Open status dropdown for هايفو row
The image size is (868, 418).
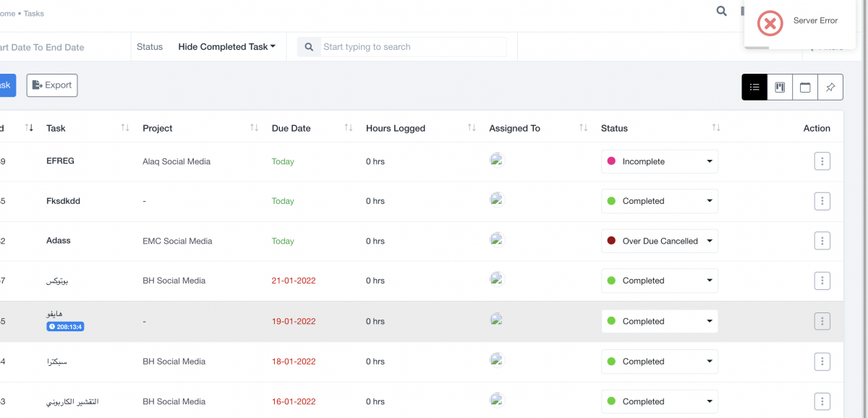pos(660,321)
